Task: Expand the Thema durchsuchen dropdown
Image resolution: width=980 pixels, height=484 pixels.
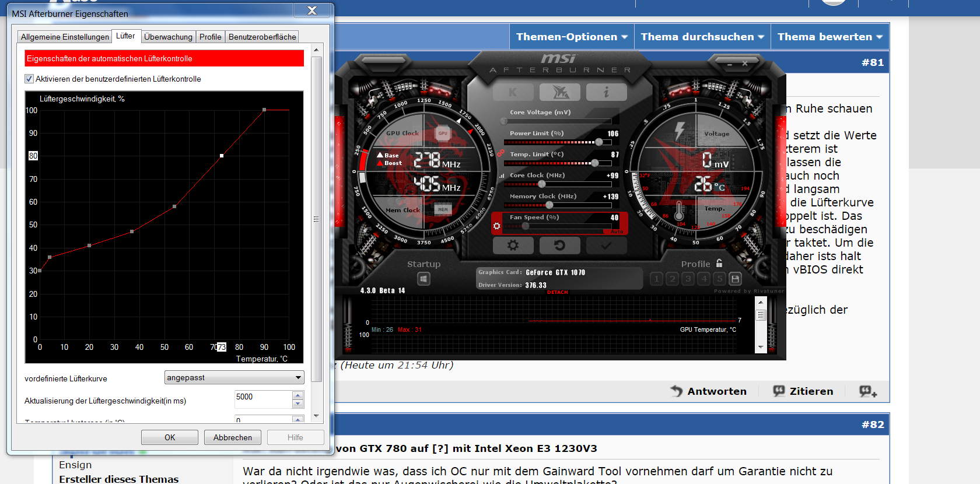Action: click(x=702, y=37)
